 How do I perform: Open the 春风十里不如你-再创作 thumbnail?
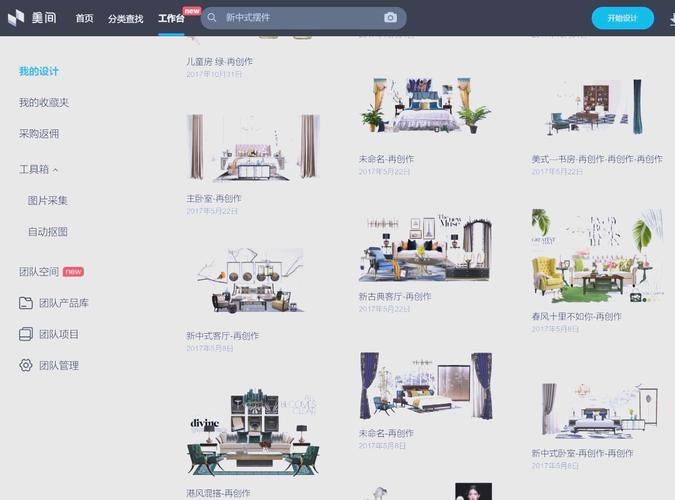pyautogui.click(x=598, y=257)
